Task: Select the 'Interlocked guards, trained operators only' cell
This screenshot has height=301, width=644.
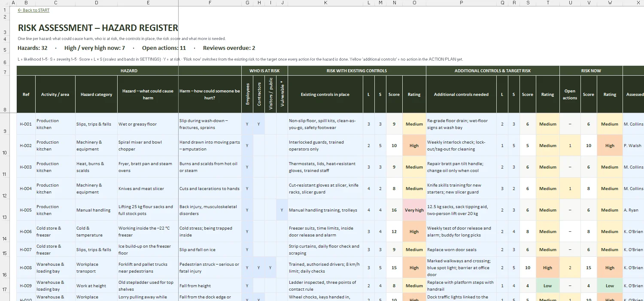Action: (x=325, y=145)
